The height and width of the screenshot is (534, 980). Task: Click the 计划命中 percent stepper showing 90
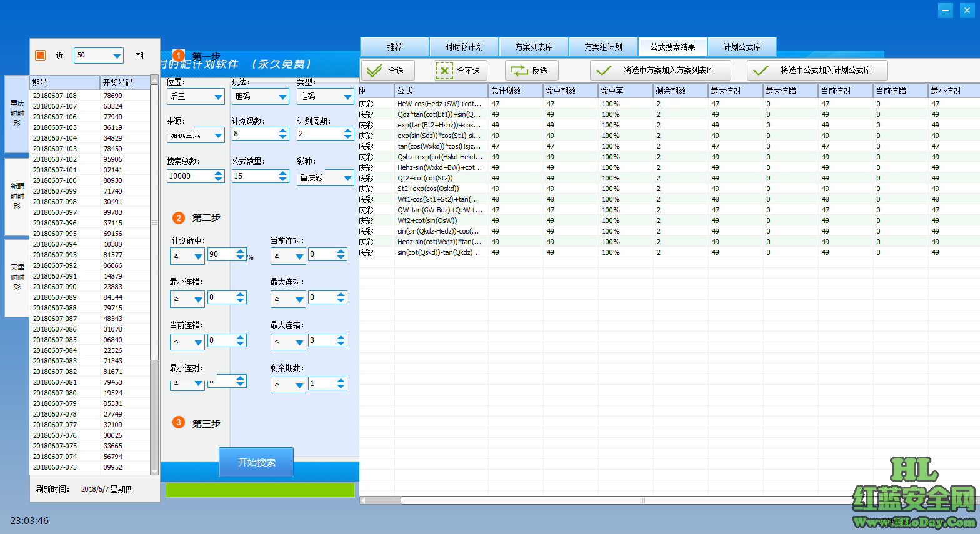227,254
